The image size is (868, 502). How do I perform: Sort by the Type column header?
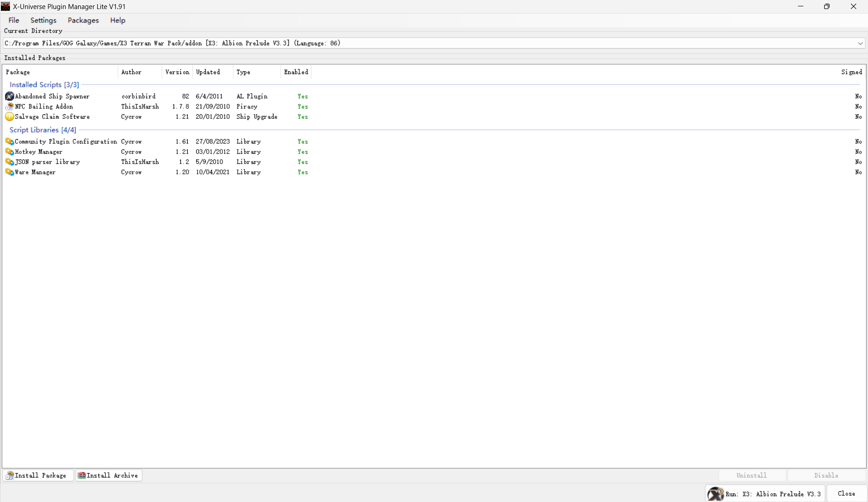[x=257, y=72]
